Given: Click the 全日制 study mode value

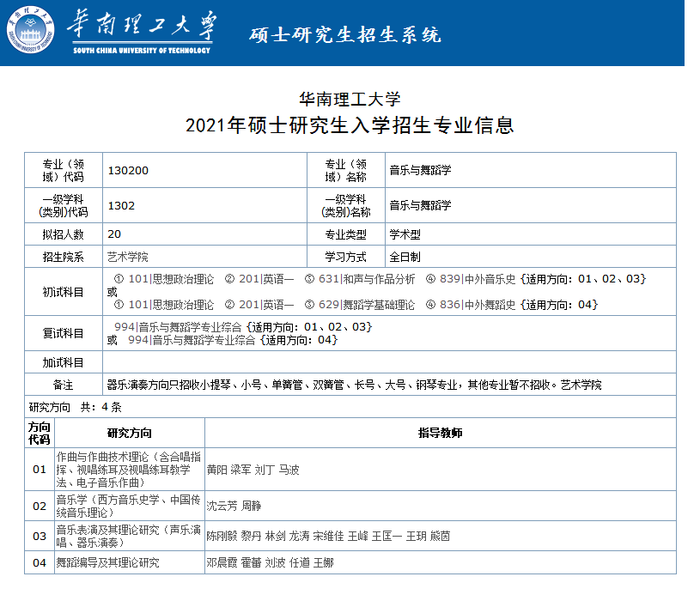Looking at the screenshot, I should tap(405, 257).
